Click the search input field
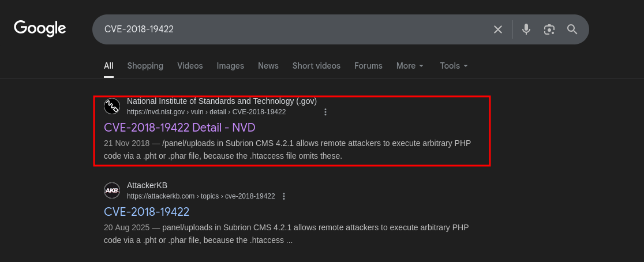 pos(289,29)
